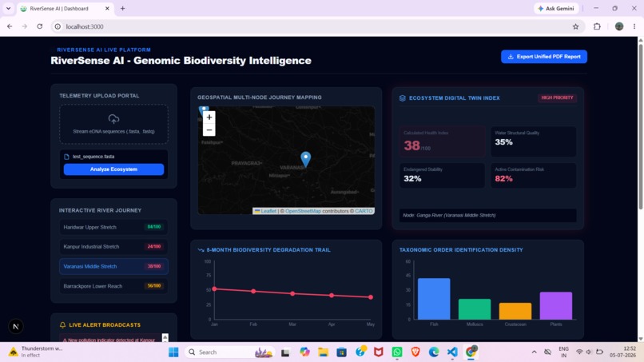Click the Node: Ganga River info text
Viewport: 644px width, 362px height.
(x=449, y=215)
